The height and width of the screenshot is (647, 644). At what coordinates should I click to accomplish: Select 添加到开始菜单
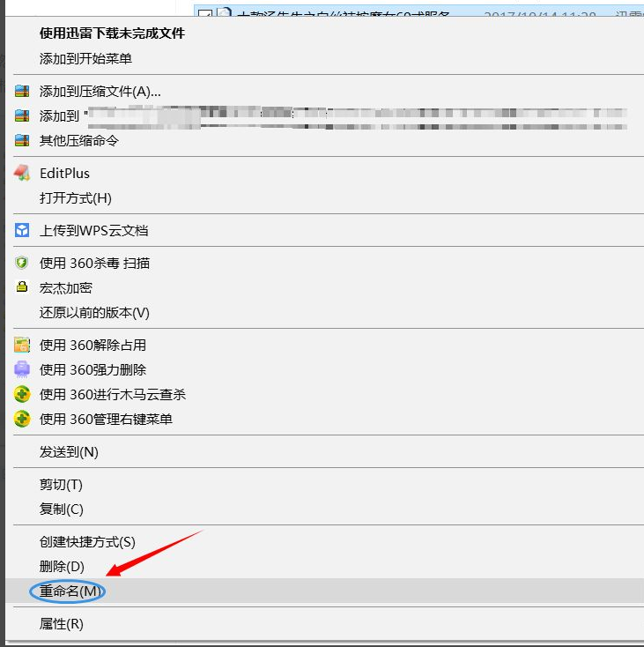coord(85,58)
